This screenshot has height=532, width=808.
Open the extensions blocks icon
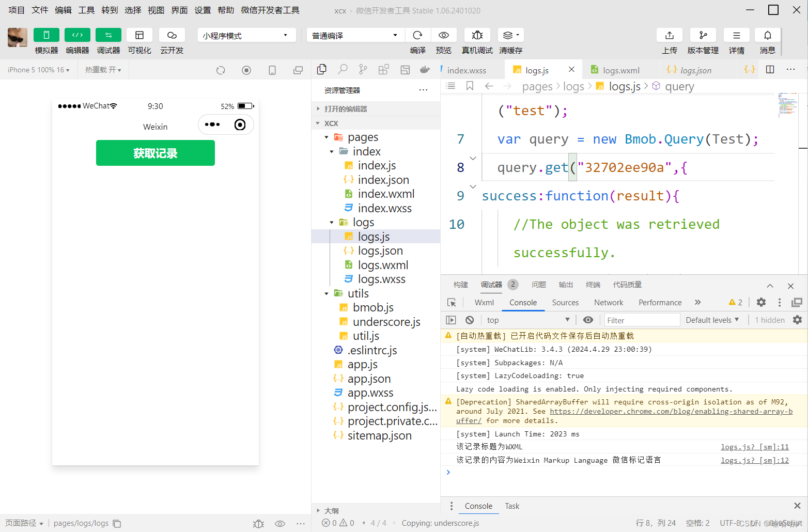[x=384, y=69]
